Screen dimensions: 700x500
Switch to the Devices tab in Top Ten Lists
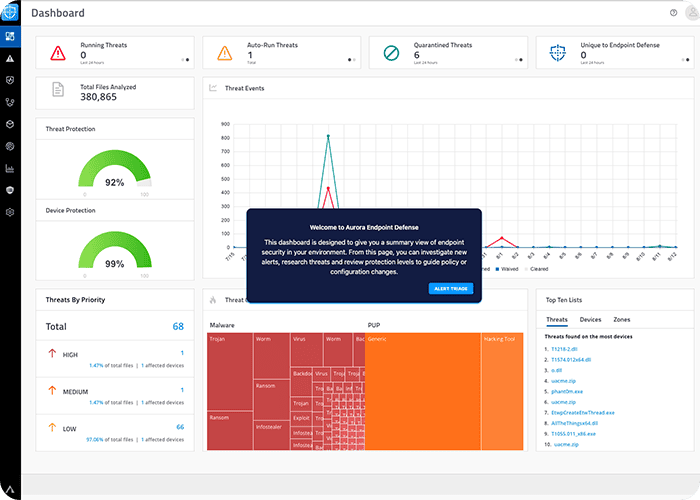click(590, 320)
